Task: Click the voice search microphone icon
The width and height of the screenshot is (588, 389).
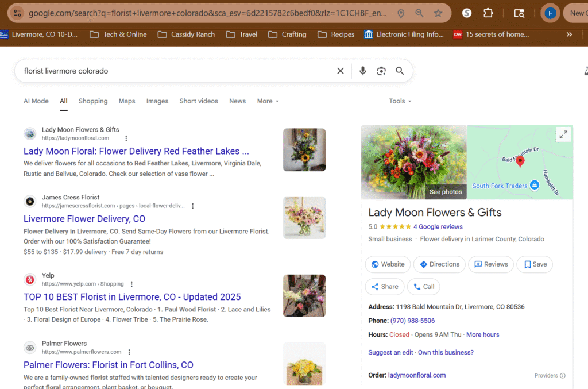Action: [362, 71]
